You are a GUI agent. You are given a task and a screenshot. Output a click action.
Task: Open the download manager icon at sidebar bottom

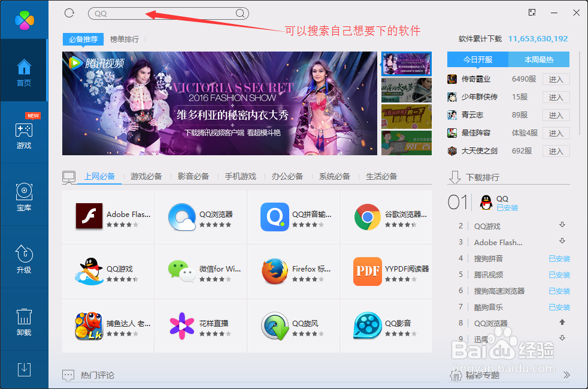pos(25,369)
